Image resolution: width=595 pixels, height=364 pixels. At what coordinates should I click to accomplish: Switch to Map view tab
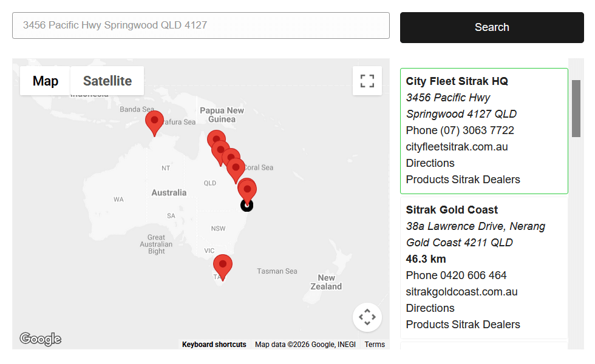click(x=45, y=81)
